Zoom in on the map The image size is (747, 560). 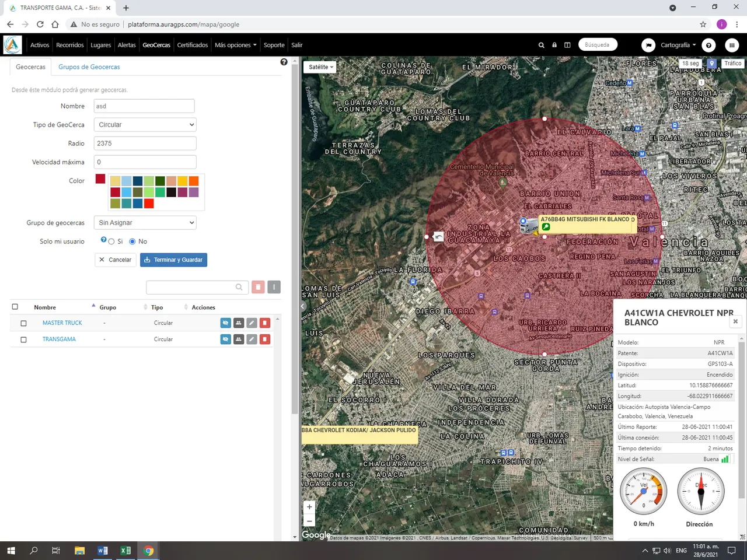click(309, 507)
